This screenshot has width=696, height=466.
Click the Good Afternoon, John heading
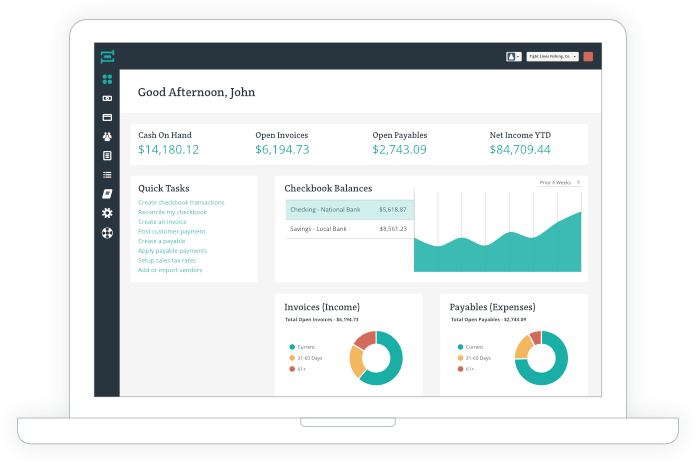click(196, 92)
